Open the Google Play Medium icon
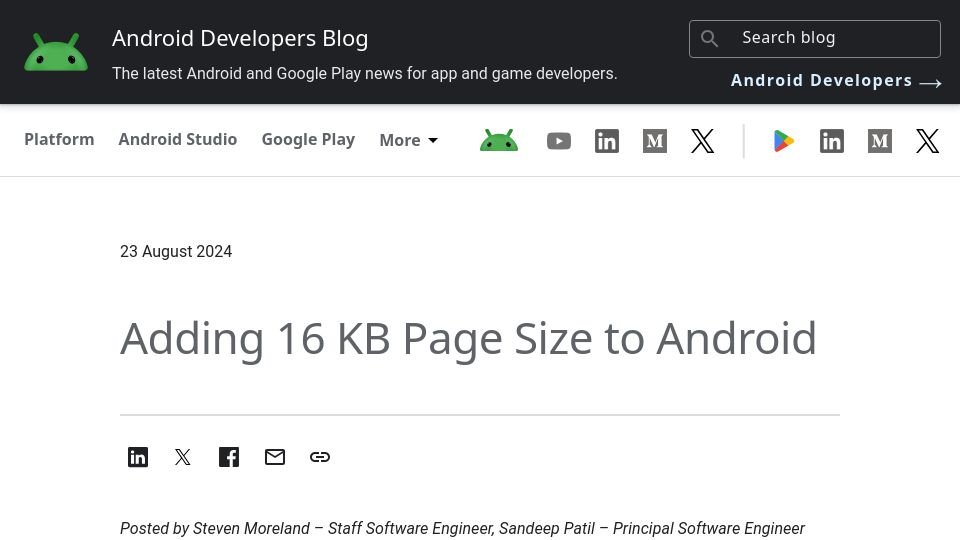 [x=880, y=141]
